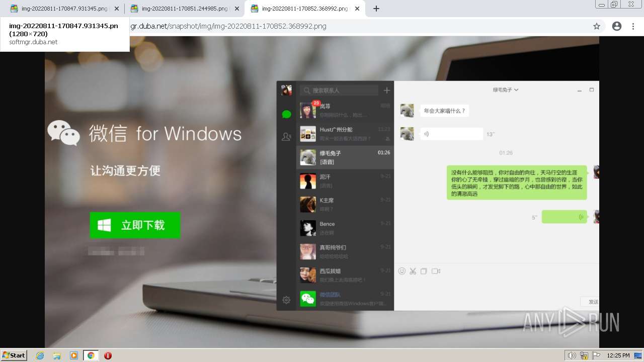
Task: Open the chat with K主席
Action: point(345,205)
